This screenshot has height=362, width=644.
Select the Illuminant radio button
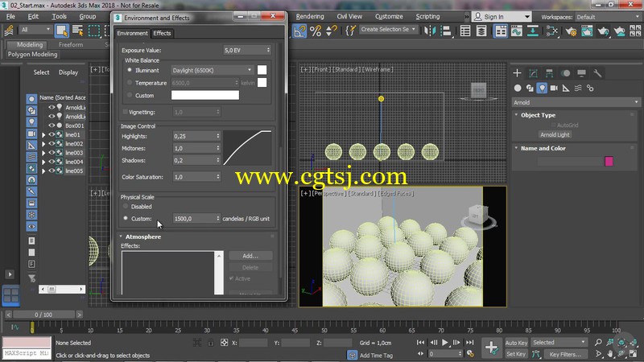(x=130, y=70)
